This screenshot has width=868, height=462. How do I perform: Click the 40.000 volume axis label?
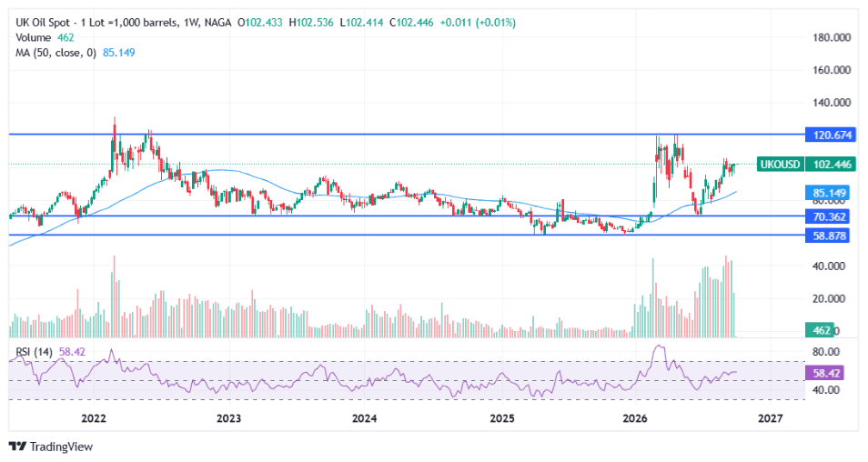coord(829,266)
